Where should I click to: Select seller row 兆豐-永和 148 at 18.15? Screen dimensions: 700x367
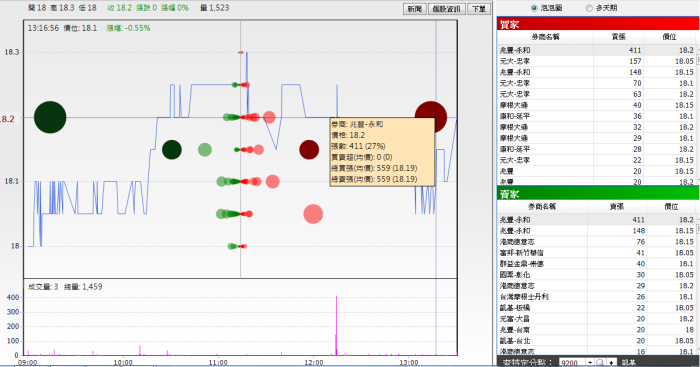pos(596,231)
